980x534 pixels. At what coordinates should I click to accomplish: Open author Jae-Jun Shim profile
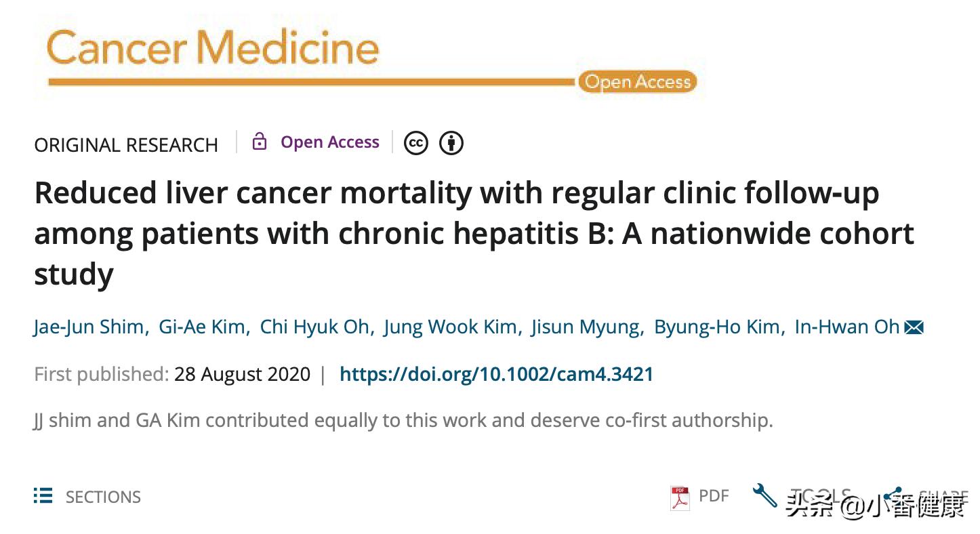(89, 327)
